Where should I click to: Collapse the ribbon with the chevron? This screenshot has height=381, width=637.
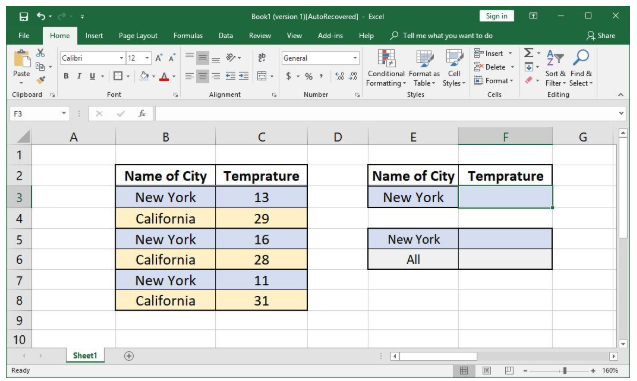pyautogui.click(x=620, y=95)
